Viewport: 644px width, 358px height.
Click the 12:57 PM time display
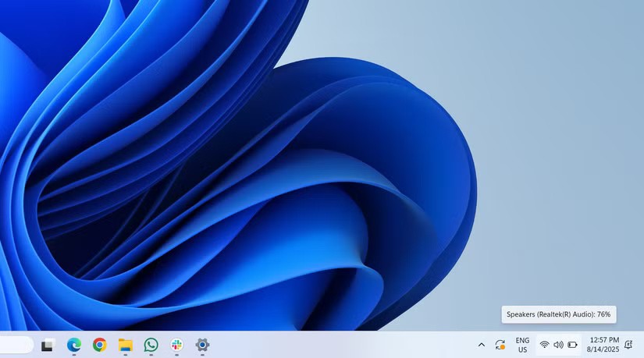[603, 340]
